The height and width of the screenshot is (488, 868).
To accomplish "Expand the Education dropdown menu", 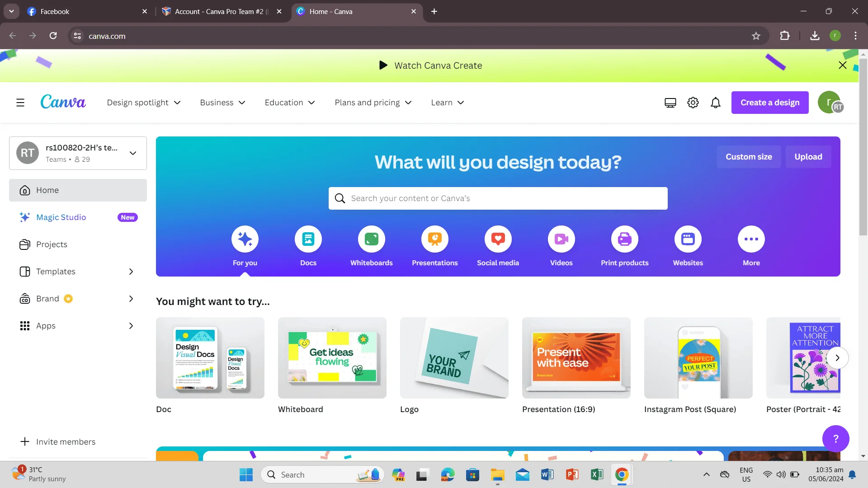I will point(290,103).
